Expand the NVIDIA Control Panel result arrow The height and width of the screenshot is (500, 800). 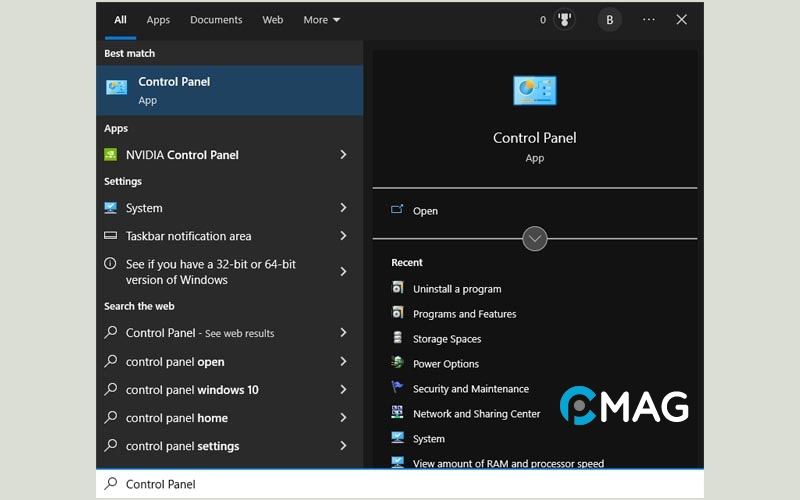click(343, 155)
